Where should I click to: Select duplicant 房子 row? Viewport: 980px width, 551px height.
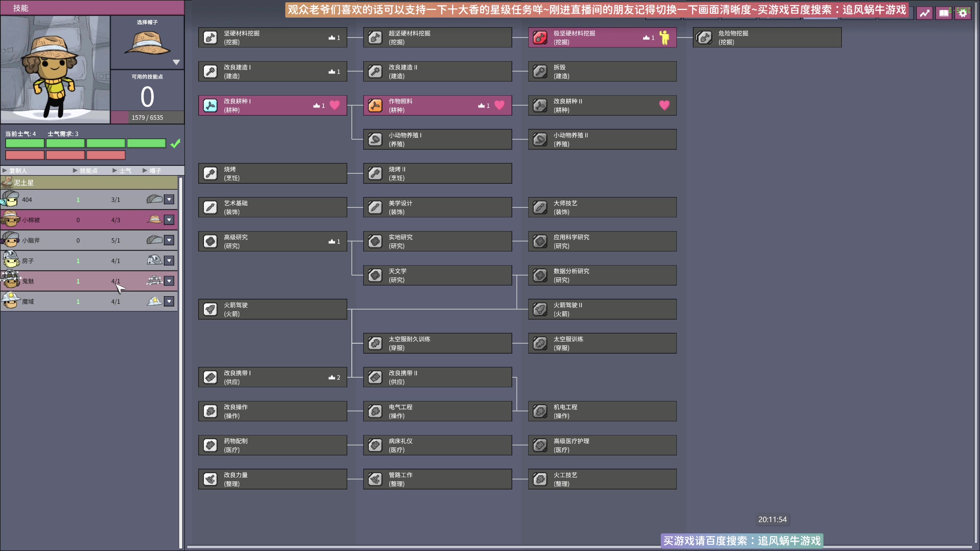tap(89, 261)
